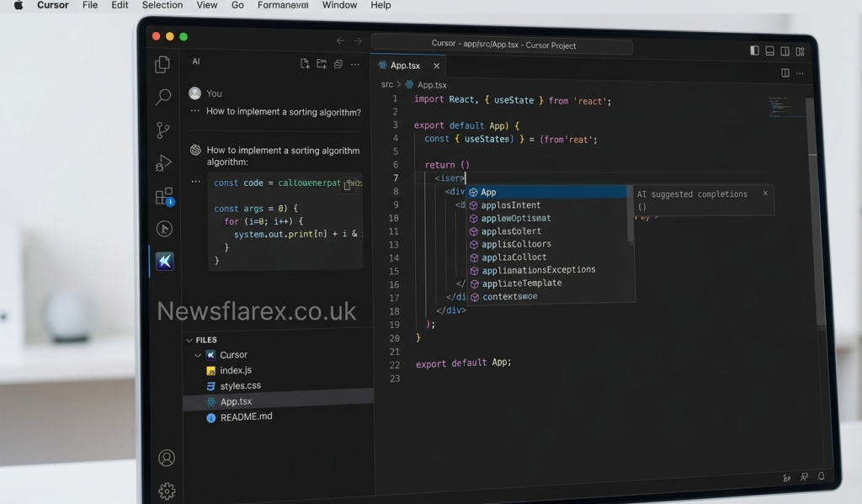Open the Selection menu in the menu bar
Screen dimensions: 862x504
pos(162,5)
